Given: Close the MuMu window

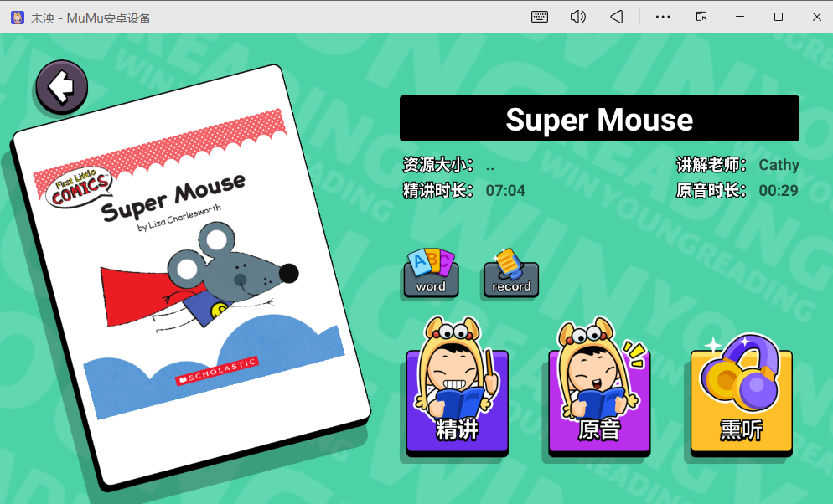Looking at the screenshot, I should pyautogui.click(x=817, y=17).
